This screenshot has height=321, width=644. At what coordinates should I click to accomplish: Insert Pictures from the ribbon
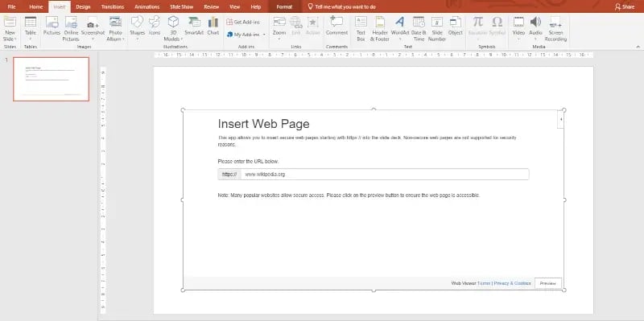coord(52,26)
